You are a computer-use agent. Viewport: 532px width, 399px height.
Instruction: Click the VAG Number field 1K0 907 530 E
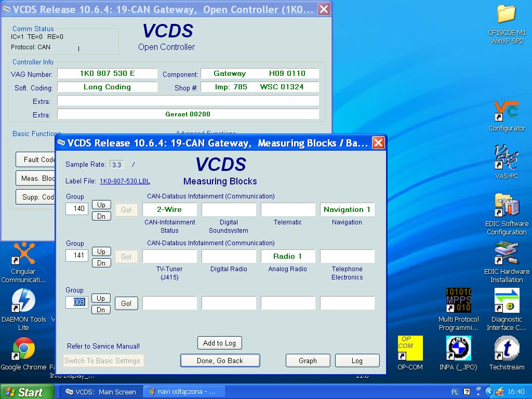107,73
